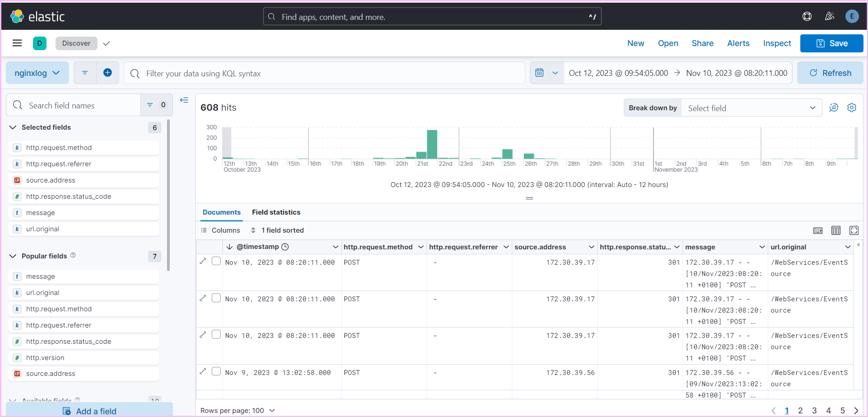This screenshot has height=417, width=868.
Task: Click Add a field button
Action: pyautogui.click(x=89, y=410)
